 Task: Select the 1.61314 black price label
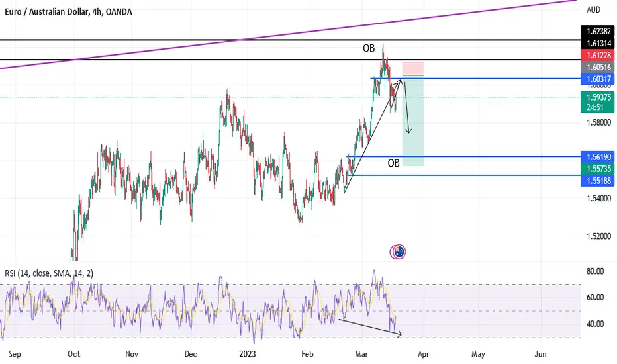[597, 43]
